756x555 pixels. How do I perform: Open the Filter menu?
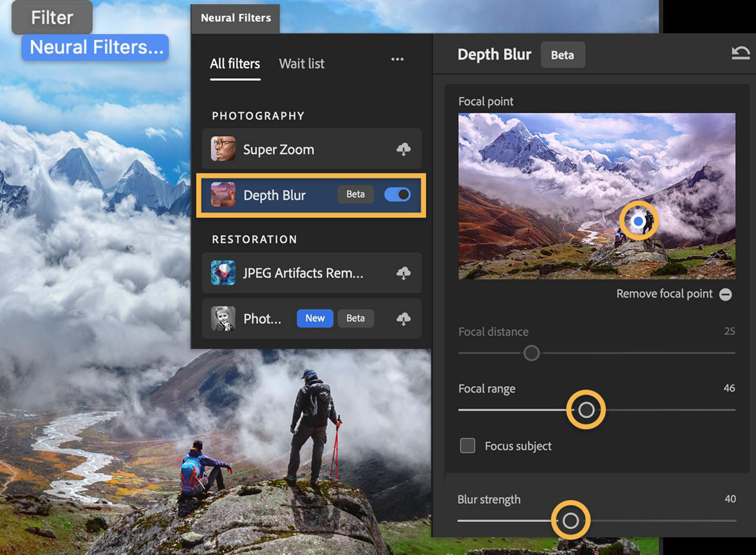point(51,17)
